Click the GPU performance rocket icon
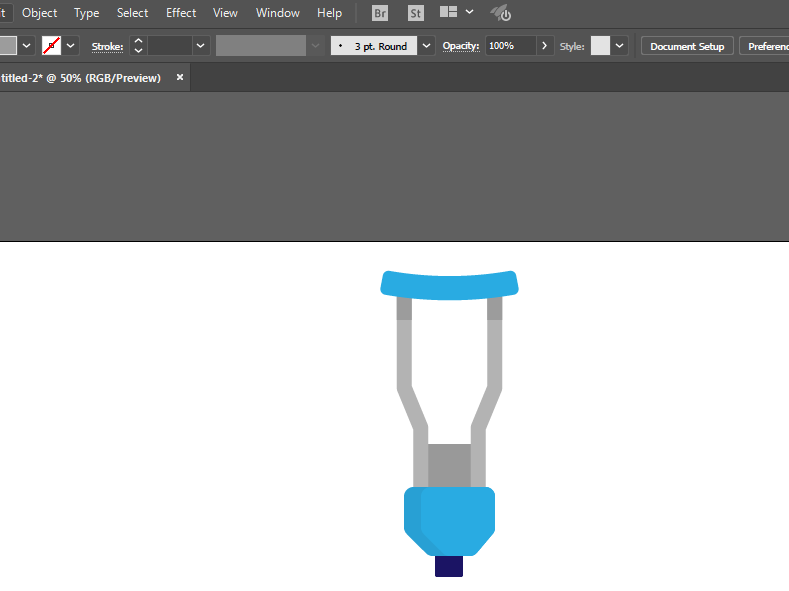 (501, 13)
